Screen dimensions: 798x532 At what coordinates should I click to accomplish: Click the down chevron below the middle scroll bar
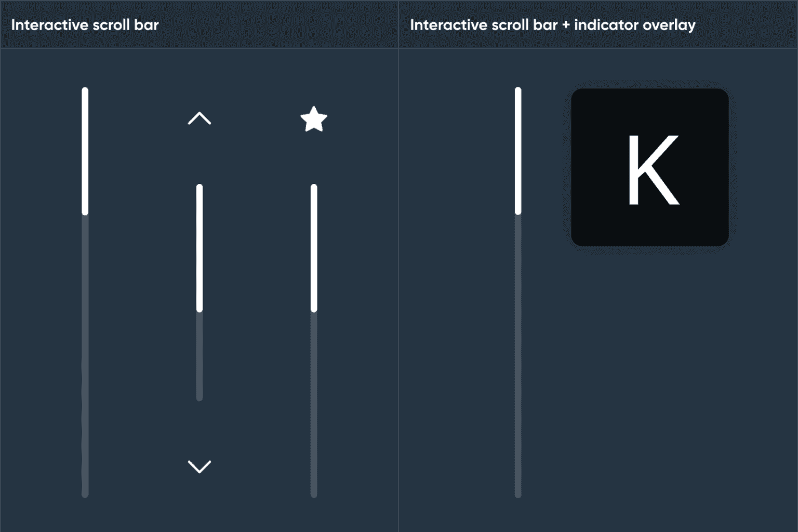(199, 467)
